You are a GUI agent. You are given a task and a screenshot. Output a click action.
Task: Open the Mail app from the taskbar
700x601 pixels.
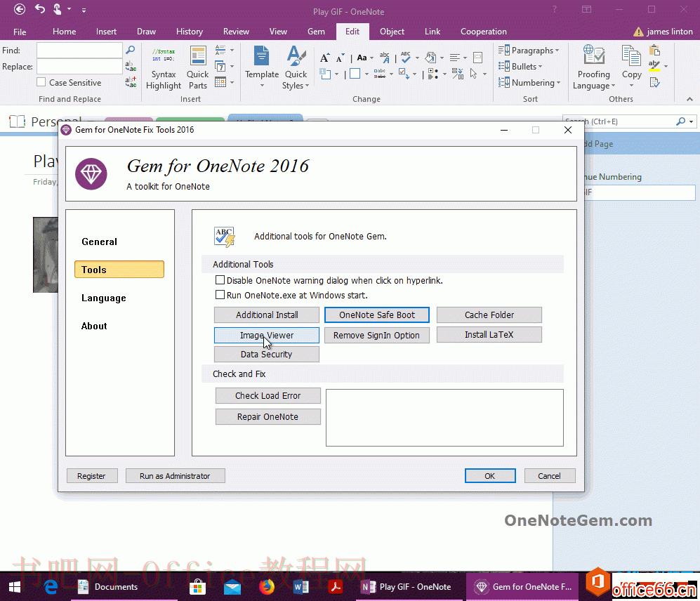232,587
